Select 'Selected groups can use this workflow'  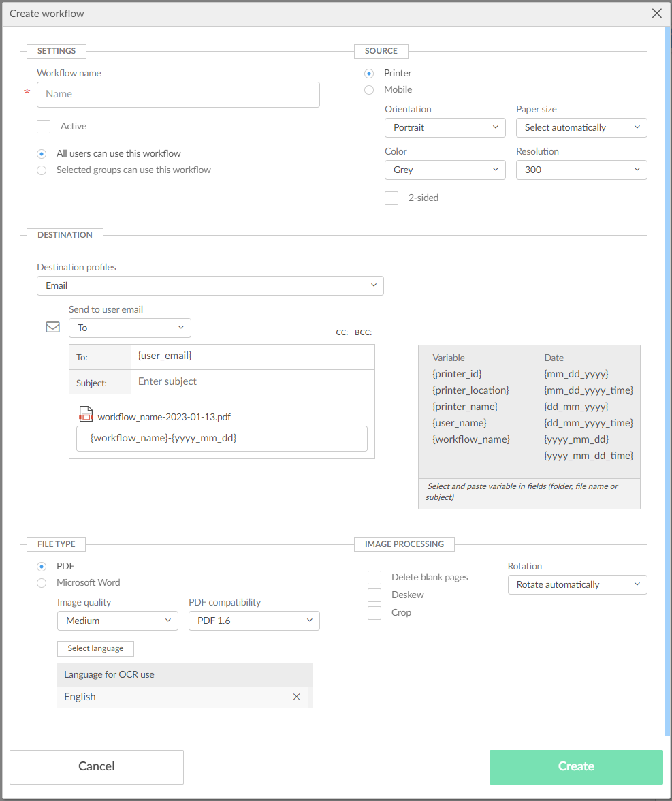pyautogui.click(x=42, y=170)
